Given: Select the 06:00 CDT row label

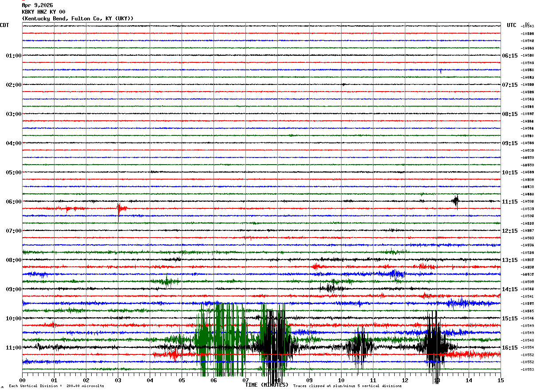Looking at the screenshot, I should tap(14, 202).
